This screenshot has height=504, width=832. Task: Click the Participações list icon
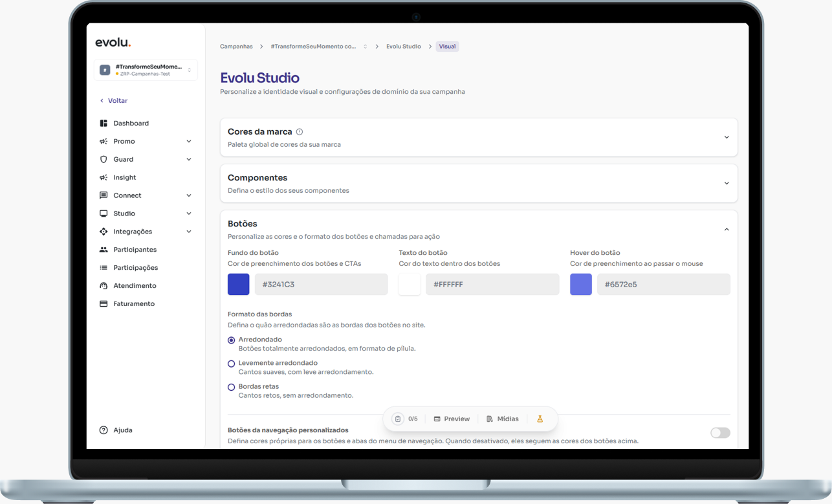(104, 268)
